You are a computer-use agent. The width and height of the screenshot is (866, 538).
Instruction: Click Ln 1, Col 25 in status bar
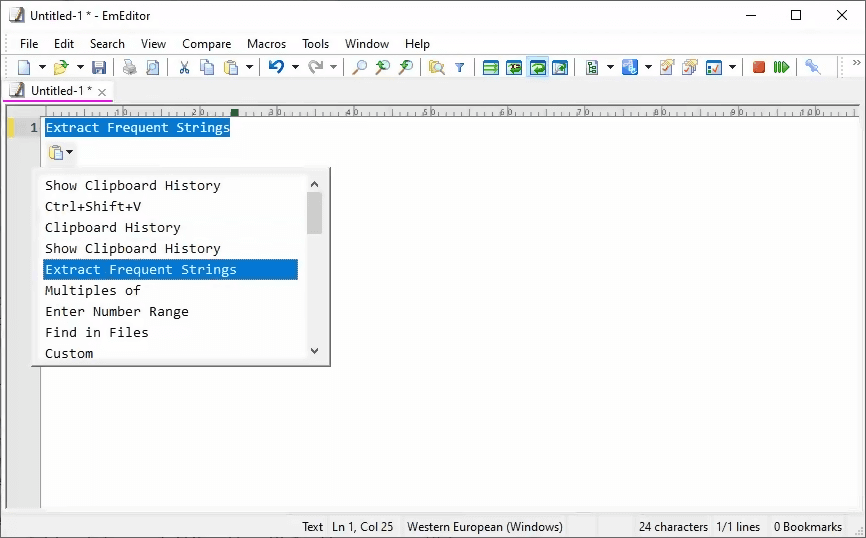[x=363, y=527]
